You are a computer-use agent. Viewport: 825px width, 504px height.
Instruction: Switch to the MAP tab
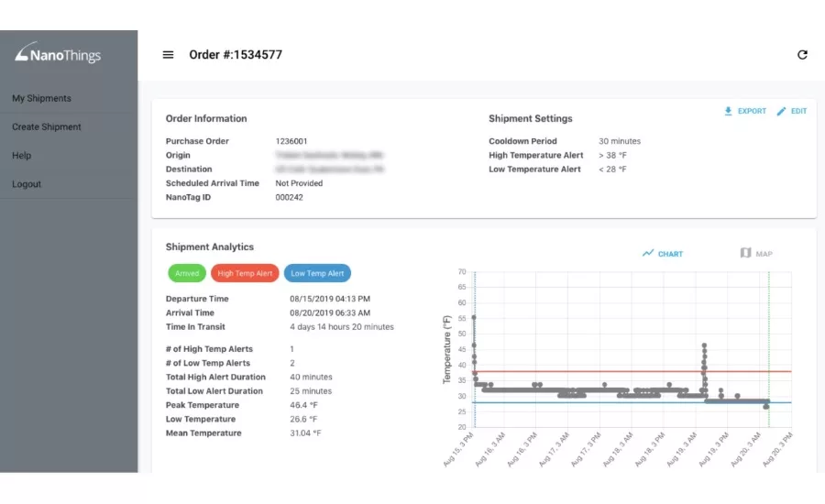pos(764,254)
